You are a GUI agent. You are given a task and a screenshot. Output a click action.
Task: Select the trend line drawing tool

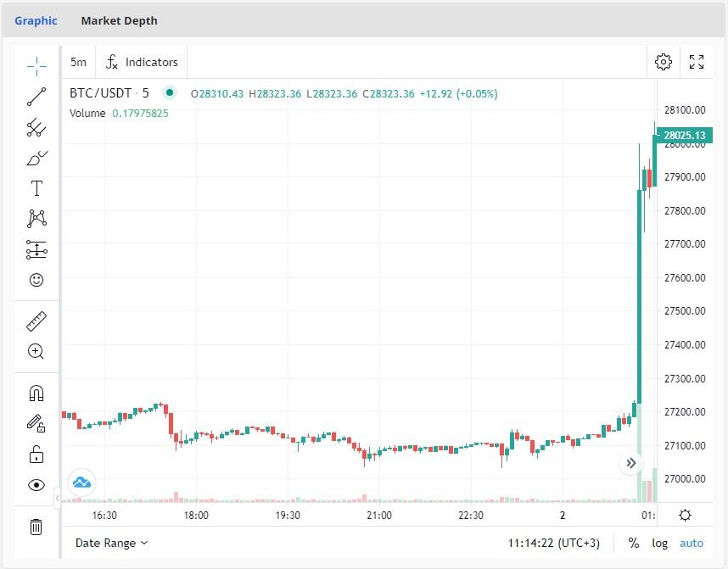36,97
